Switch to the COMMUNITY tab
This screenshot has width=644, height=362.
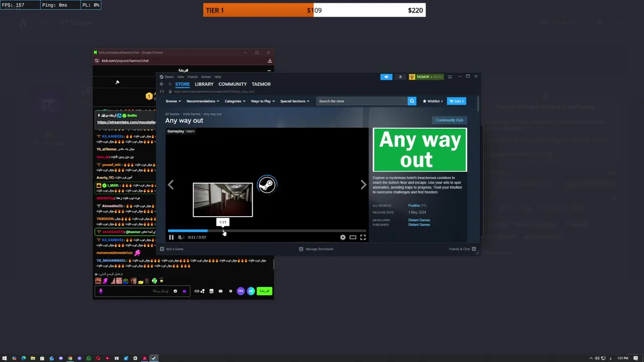point(232,84)
